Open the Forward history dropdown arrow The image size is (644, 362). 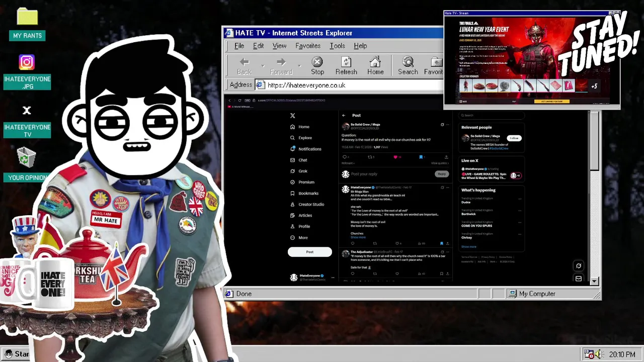pos(299,66)
